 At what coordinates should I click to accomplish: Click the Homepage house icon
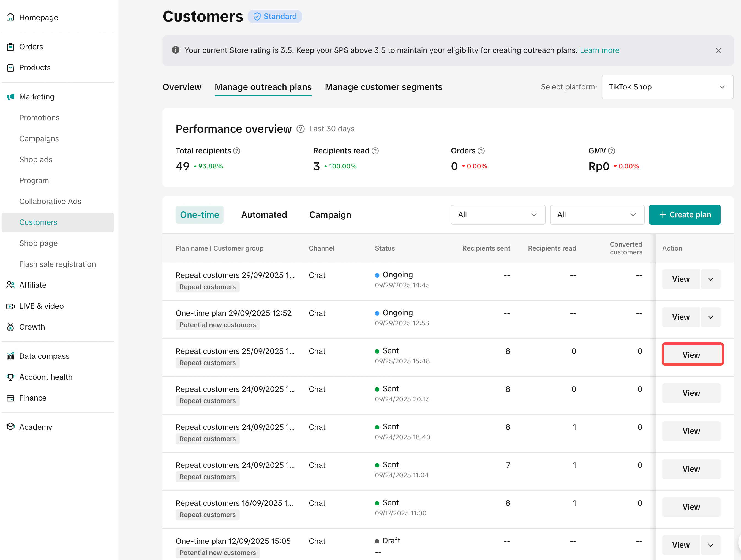click(x=10, y=17)
